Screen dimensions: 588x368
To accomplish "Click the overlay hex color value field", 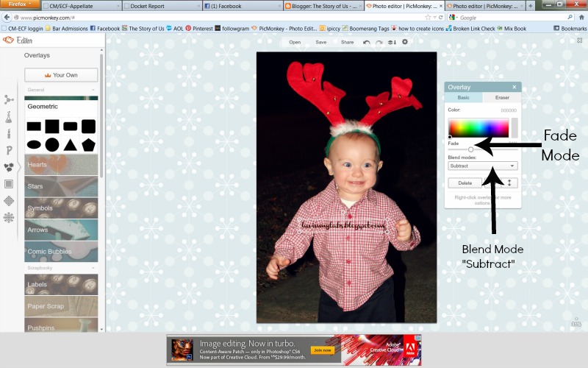I will coord(509,110).
